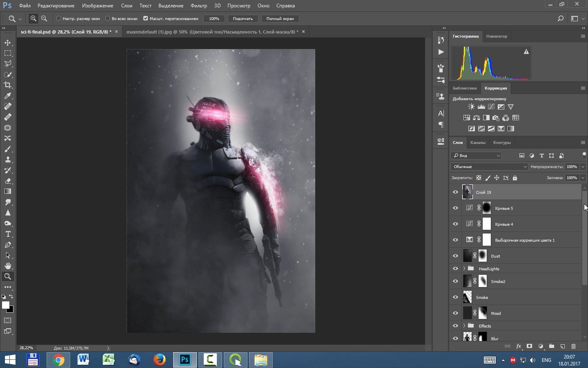Expand the HeadLights layer group

[x=464, y=269]
